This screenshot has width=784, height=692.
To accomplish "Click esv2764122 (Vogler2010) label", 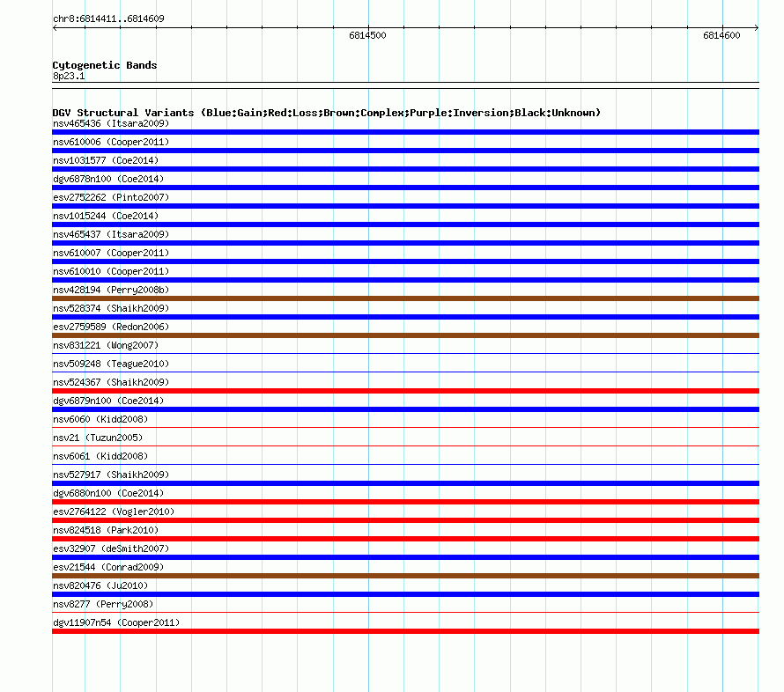I will (x=114, y=512).
